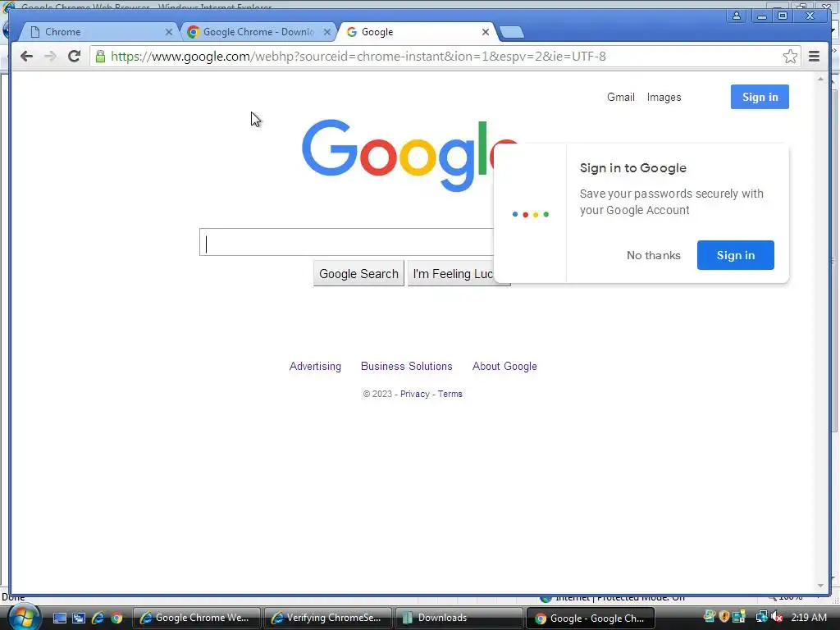Click the Google favicon on the Google tab
The width and height of the screenshot is (840, 630).
tap(352, 32)
